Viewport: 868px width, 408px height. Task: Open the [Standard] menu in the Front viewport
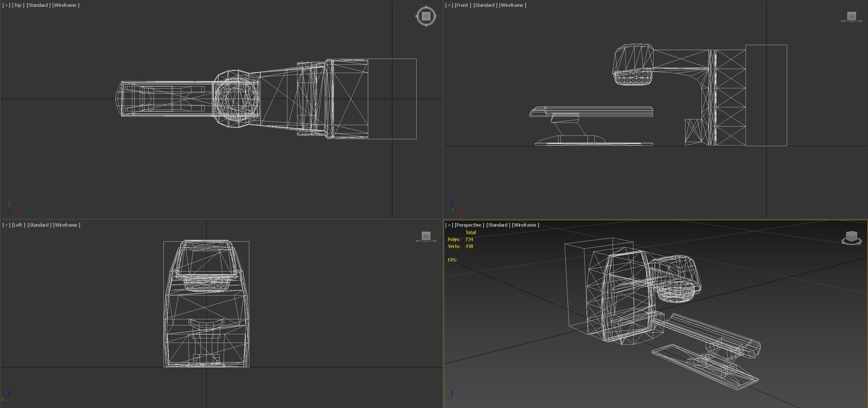[485, 5]
